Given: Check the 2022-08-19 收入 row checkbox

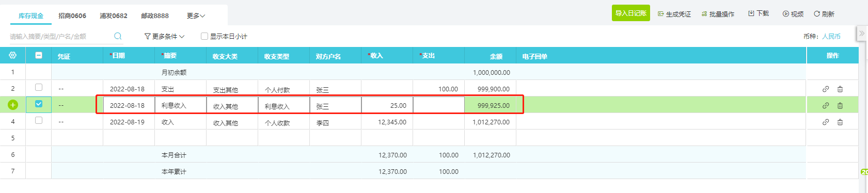Looking at the screenshot, I should [x=39, y=120].
